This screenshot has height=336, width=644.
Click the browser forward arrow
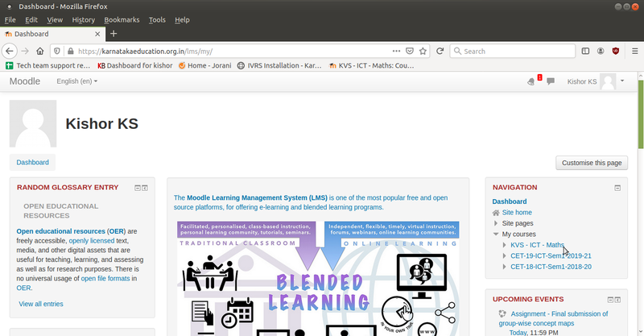click(25, 51)
